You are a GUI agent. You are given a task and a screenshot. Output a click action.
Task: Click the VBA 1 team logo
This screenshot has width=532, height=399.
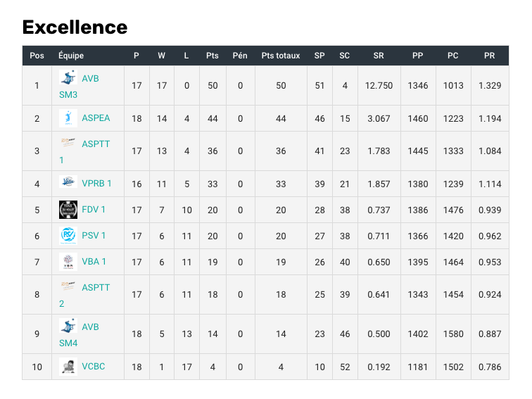point(68,262)
